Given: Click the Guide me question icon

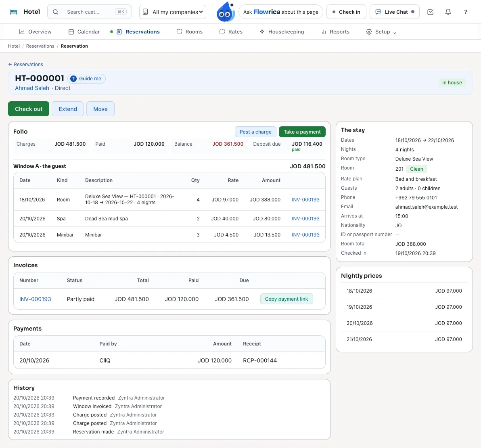Looking at the screenshot, I should click(x=73, y=79).
